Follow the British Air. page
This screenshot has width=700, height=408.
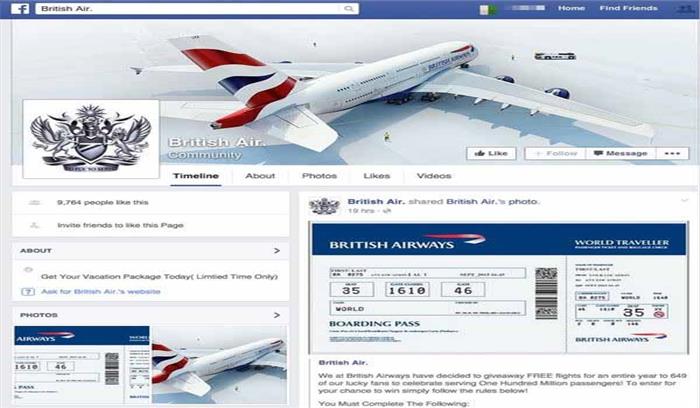pos(555,153)
